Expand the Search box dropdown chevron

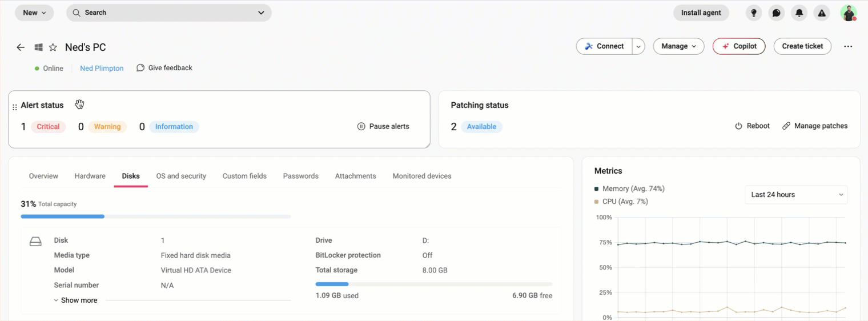coord(261,13)
